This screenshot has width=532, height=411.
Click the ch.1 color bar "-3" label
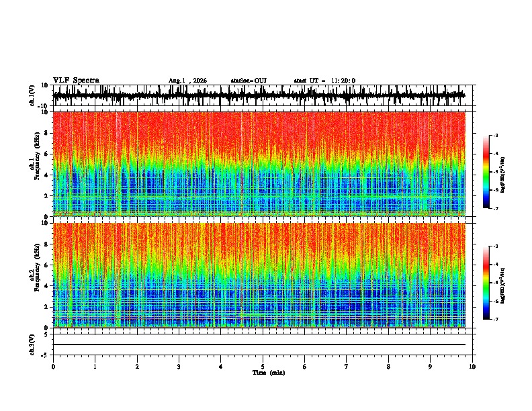pyautogui.click(x=495, y=135)
